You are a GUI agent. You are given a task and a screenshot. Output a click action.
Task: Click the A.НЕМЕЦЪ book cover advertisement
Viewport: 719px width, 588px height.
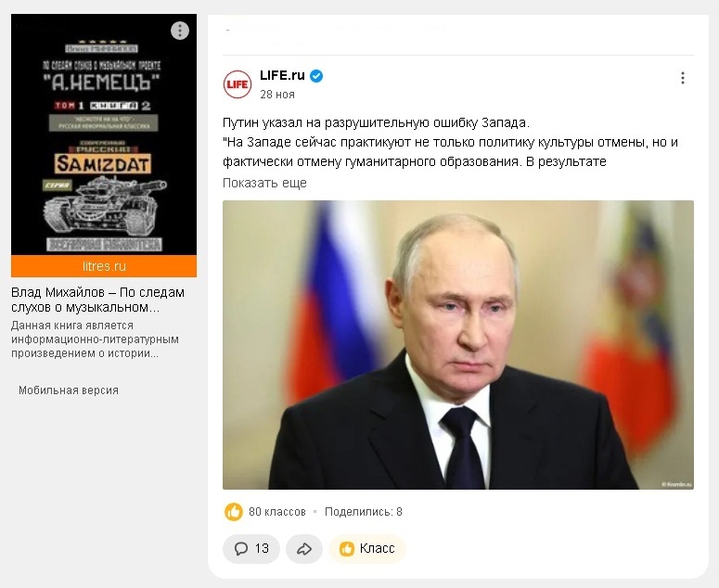click(104, 134)
